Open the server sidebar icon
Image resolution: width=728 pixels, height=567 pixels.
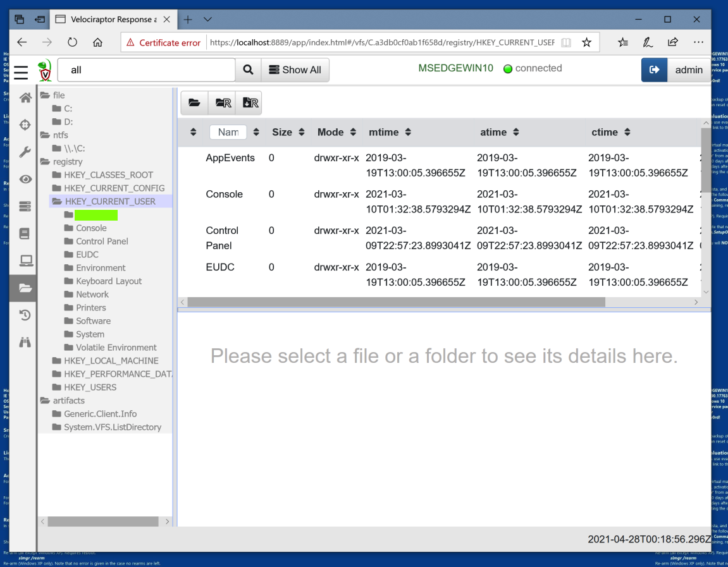(x=25, y=206)
